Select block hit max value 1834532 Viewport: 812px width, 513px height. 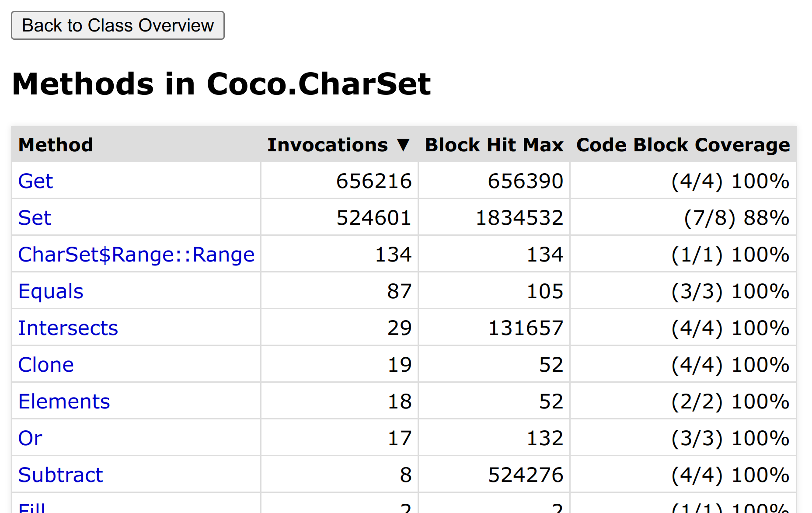pyautogui.click(x=519, y=218)
